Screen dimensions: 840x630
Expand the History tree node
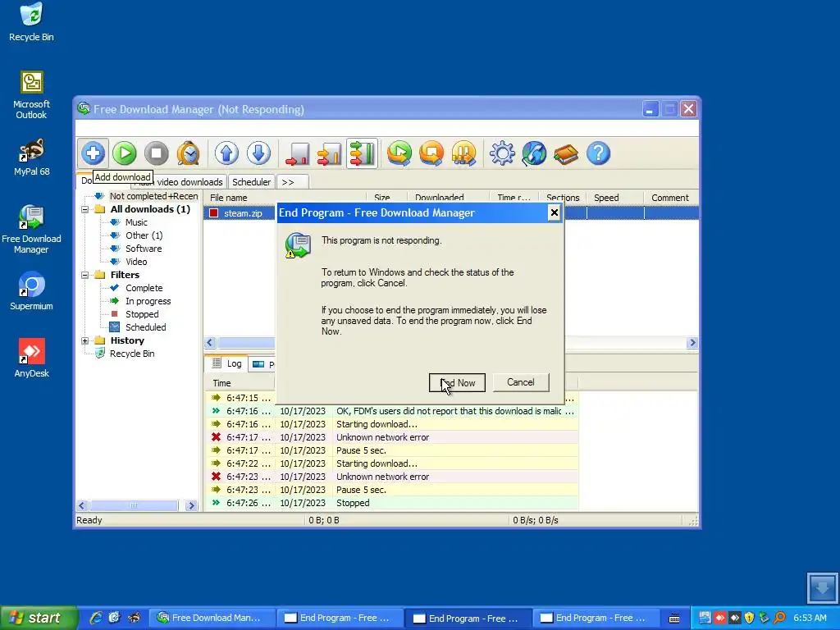click(x=85, y=340)
